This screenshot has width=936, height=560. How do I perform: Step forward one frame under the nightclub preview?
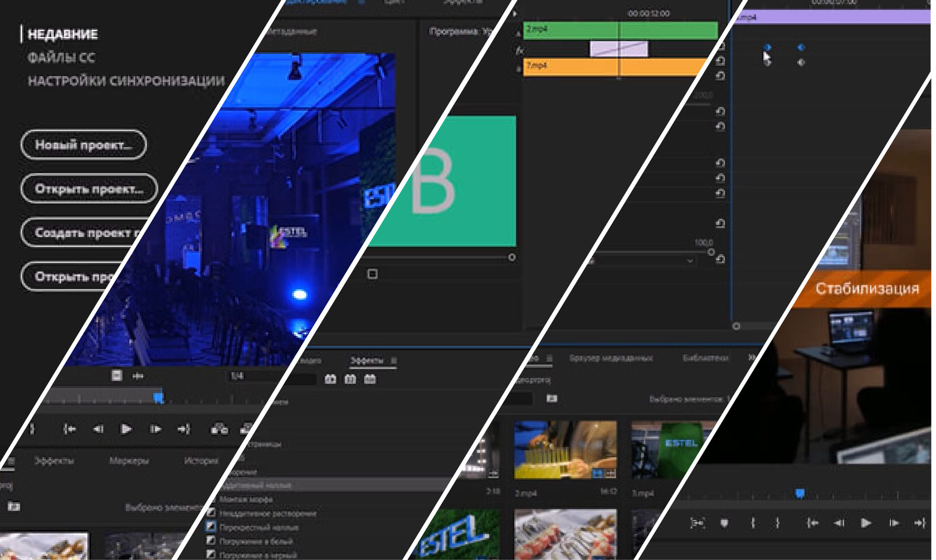(155, 429)
